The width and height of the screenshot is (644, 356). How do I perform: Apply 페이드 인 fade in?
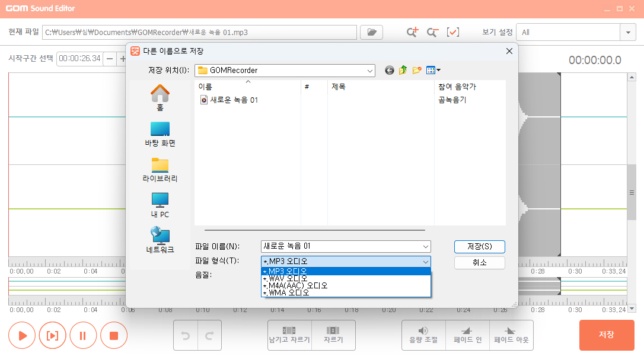467,335
